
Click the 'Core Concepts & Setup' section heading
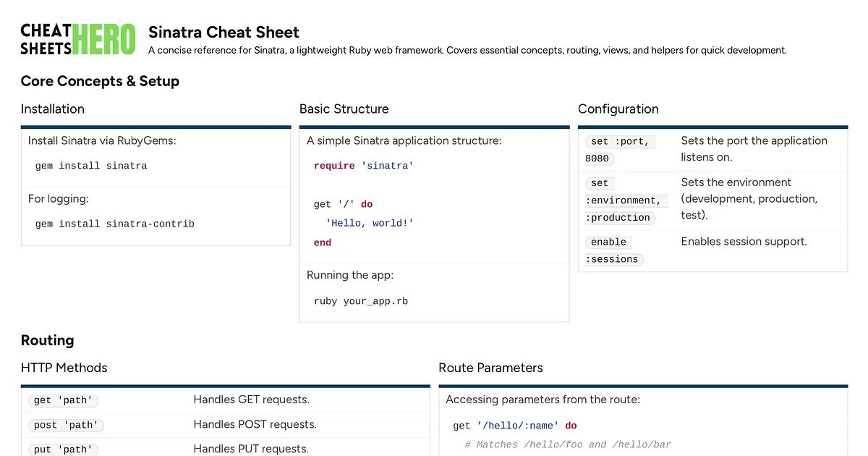point(100,81)
